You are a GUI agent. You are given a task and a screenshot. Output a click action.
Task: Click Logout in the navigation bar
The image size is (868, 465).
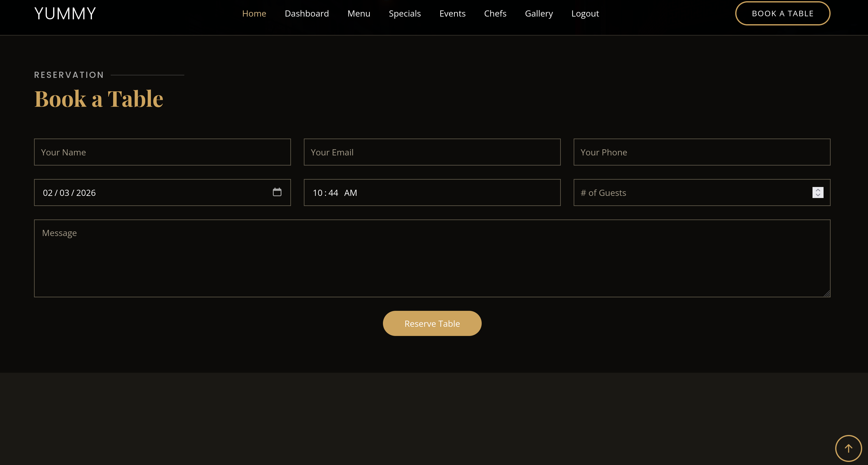(x=585, y=13)
